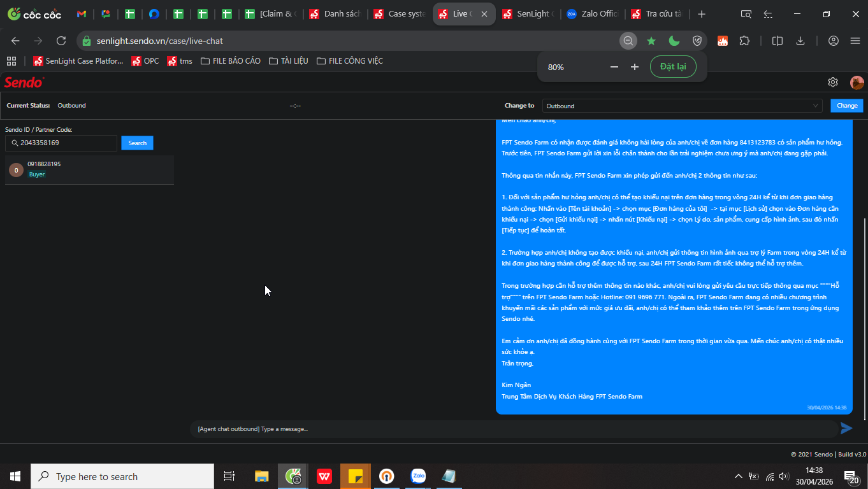Select buyer conversation 0918828195
The image size is (868, 489).
tap(89, 169)
